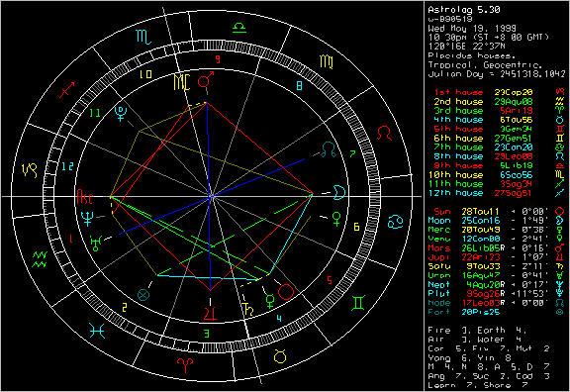This screenshot has width=570, height=392.
Task: Select the 7th house value 23Can20
Action: 514,147
